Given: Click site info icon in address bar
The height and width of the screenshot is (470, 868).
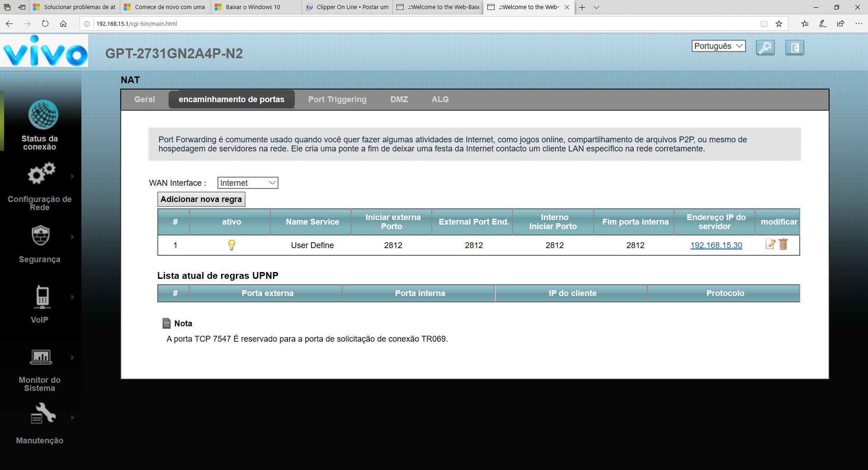Looking at the screenshot, I should [x=87, y=24].
